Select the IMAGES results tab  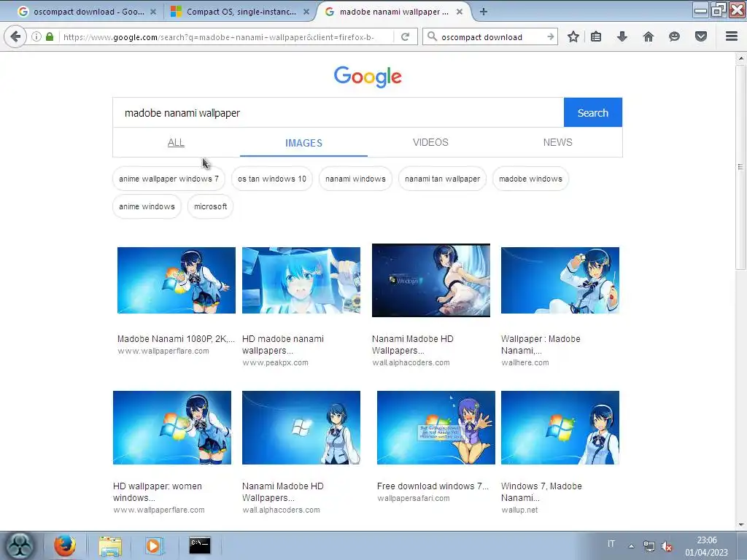[303, 143]
